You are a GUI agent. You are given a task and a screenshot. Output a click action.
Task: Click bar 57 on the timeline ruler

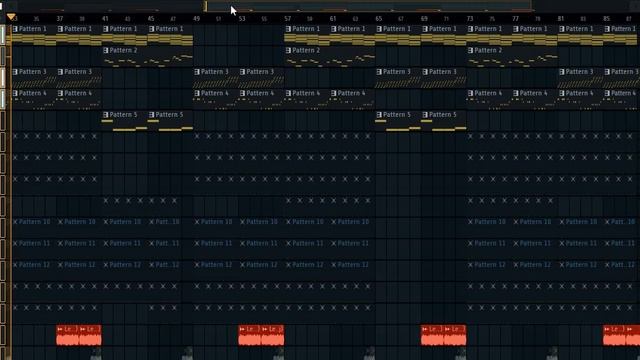(x=287, y=18)
